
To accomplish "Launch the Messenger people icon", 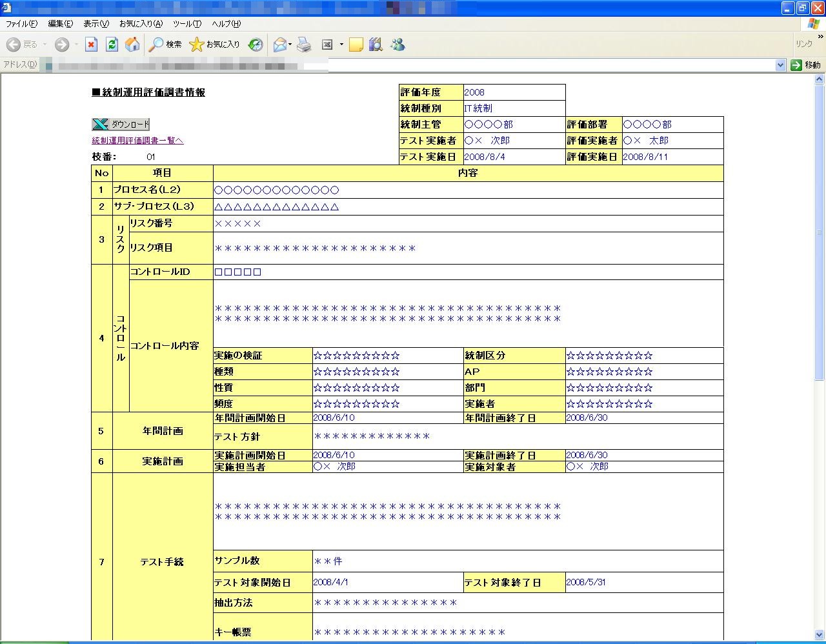I will (398, 45).
